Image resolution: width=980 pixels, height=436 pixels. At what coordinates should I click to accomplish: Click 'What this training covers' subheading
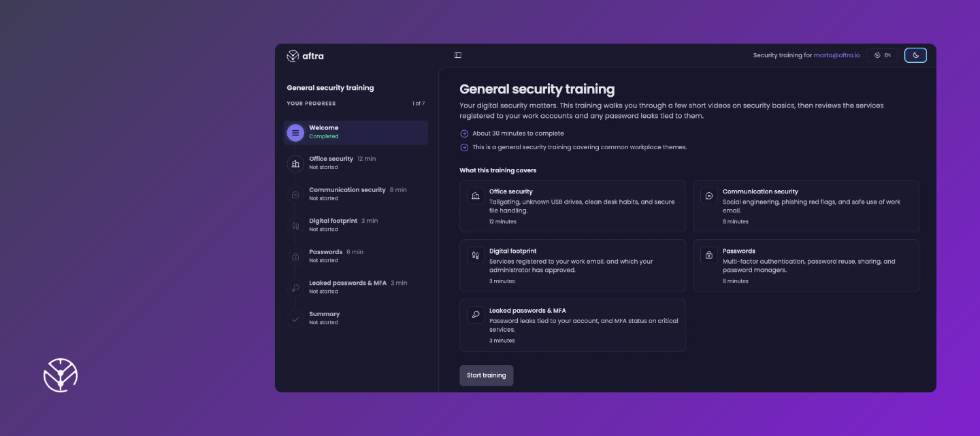[x=498, y=170]
